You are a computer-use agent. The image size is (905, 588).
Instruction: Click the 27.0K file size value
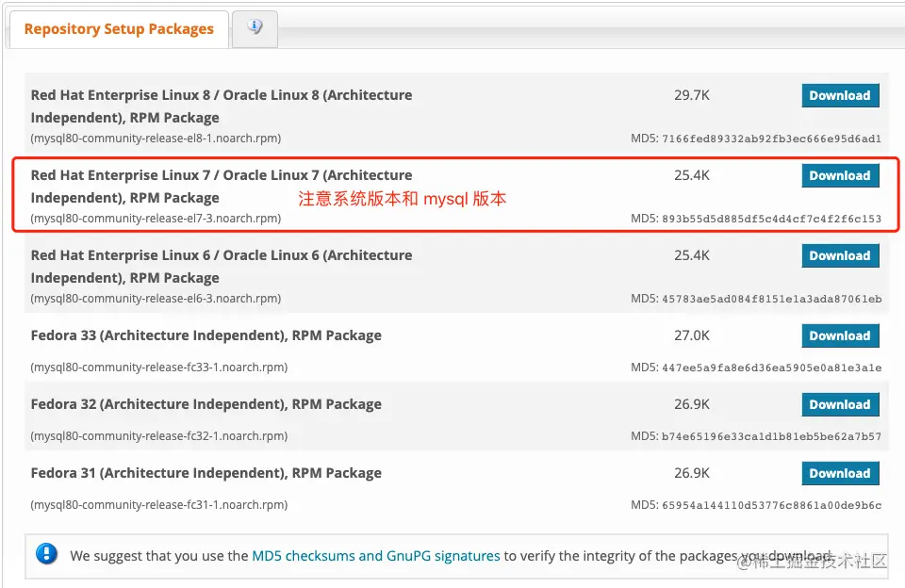tap(692, 335)
